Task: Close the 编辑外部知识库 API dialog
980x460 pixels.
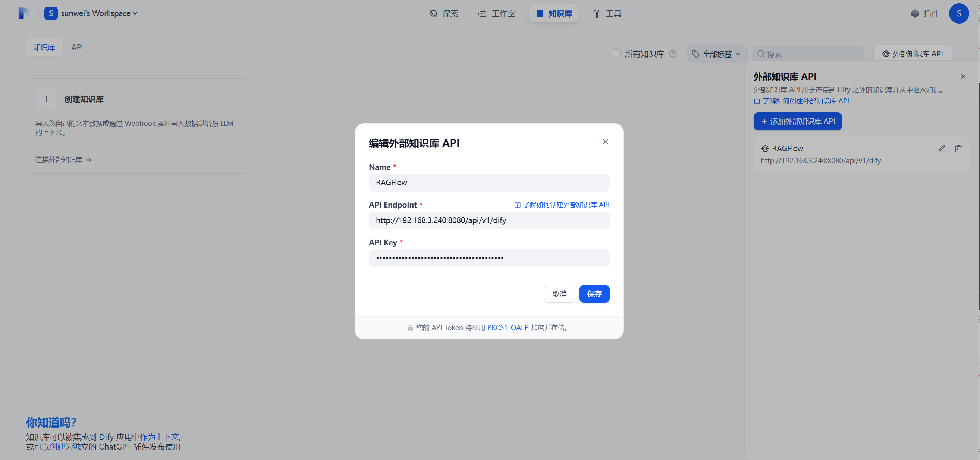Action: click(605, 142)
